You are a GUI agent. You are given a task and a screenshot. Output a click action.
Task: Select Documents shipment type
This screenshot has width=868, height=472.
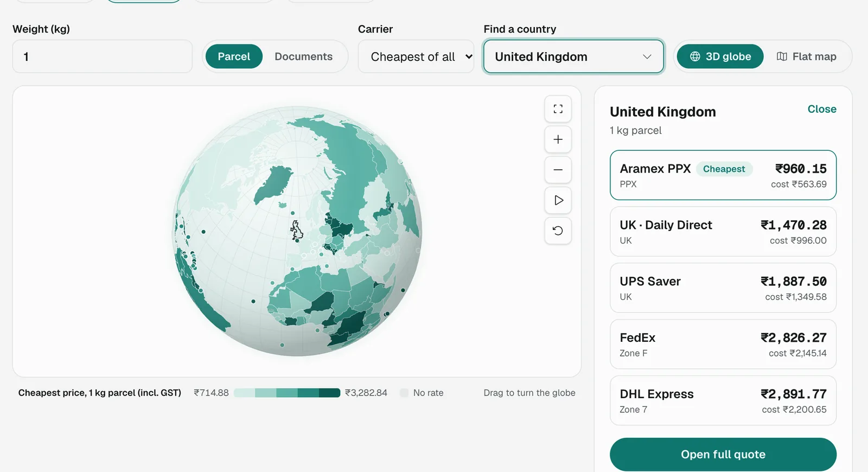[303, 56]
